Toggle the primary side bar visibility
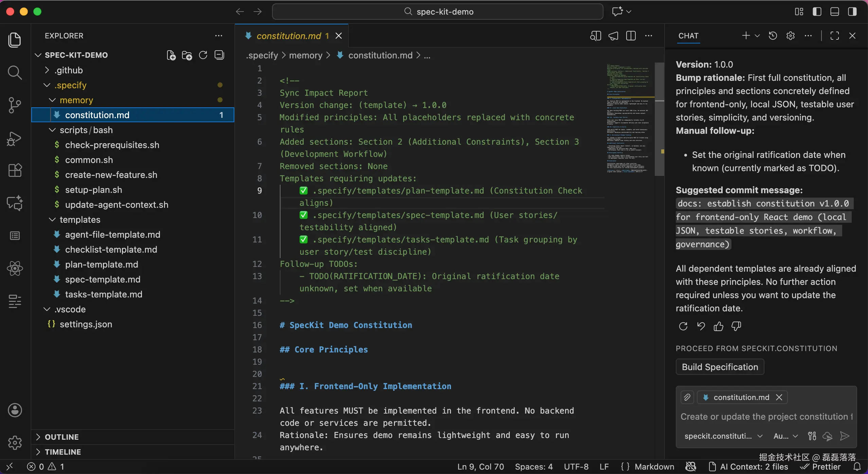The image size is (868, 474). point(817,12)
